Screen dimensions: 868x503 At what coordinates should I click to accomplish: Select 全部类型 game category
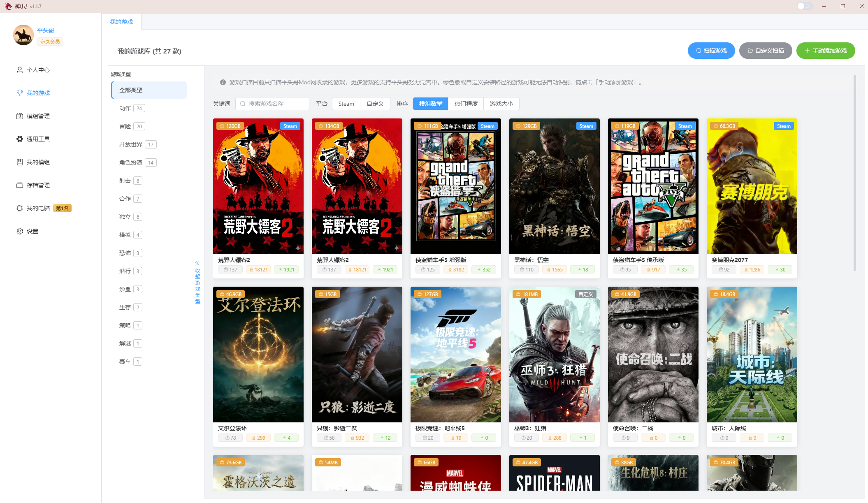pyautogui.click(x=149, y=90)
